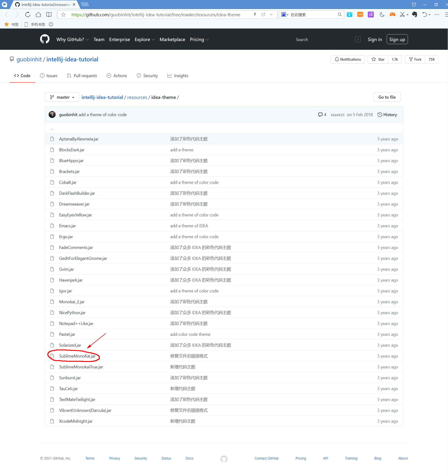Open Solarized.jar file
The image size is (448, 476).
70,345
